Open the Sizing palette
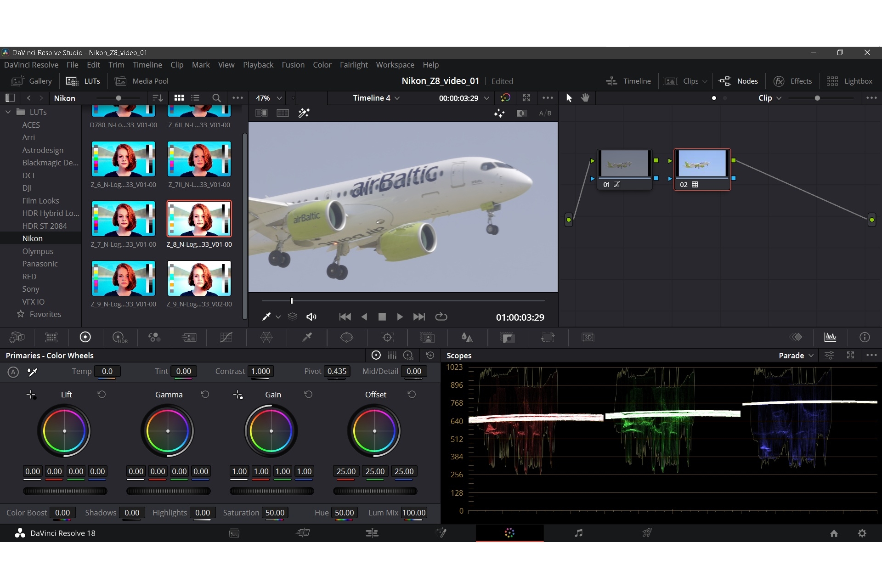Image resolution: width=882 pixels, height=588 pixels. [x=548, y=338]
